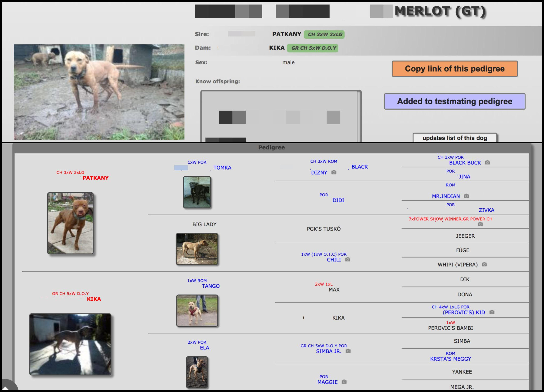The width and height of the screenshot is (544, 392).
Task: Open sire PATKANY link in header
Action: click(287, 34)
